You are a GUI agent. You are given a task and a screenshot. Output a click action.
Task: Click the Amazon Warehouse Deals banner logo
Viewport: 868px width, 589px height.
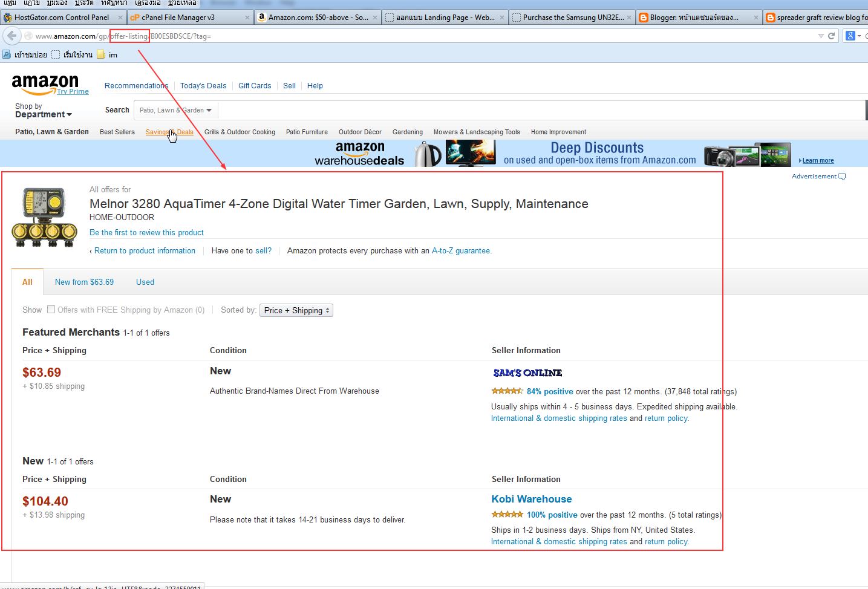pyautogui.click(x=360, y=154)
